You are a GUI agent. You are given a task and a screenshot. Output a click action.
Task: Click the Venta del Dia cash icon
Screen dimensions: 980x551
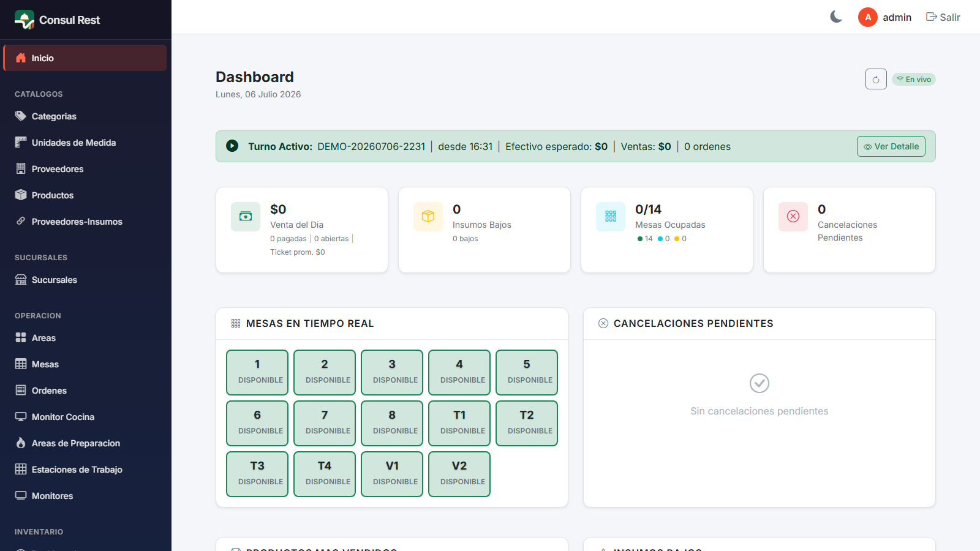[246, 217]
